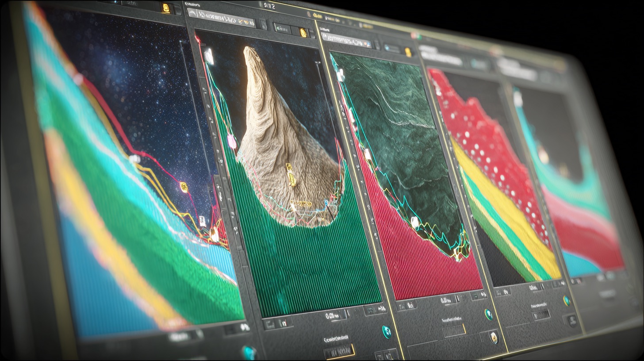This screenshot has width=644, height=361.
Task: Click the yellow icon above the green terrain panel
Action: 408,52
